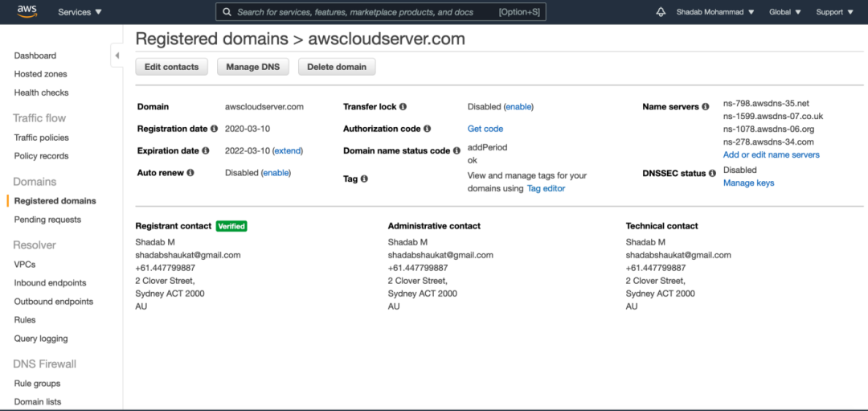Open VPCs in the sidebar
This screenshot has height=411, width=868.
point(25,264)
